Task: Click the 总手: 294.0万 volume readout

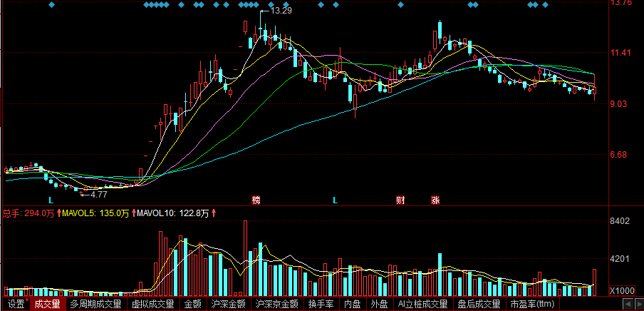Action: point(28,213)
